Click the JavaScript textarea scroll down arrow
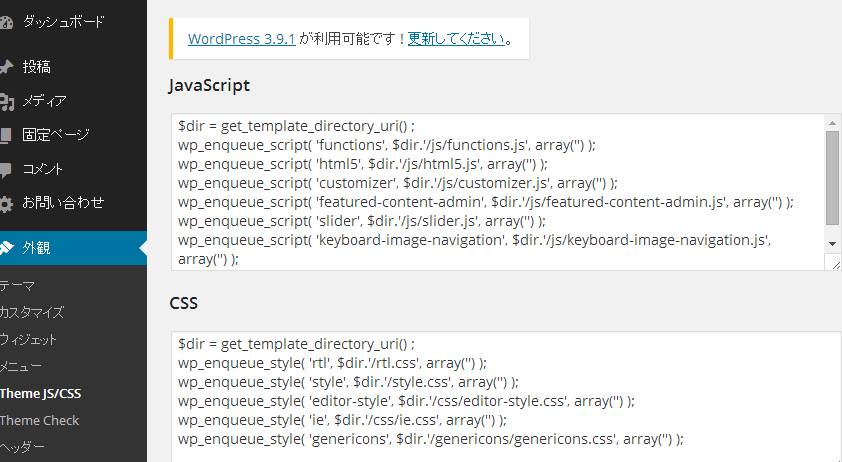842x462 pixels. [x=832, y=243]
